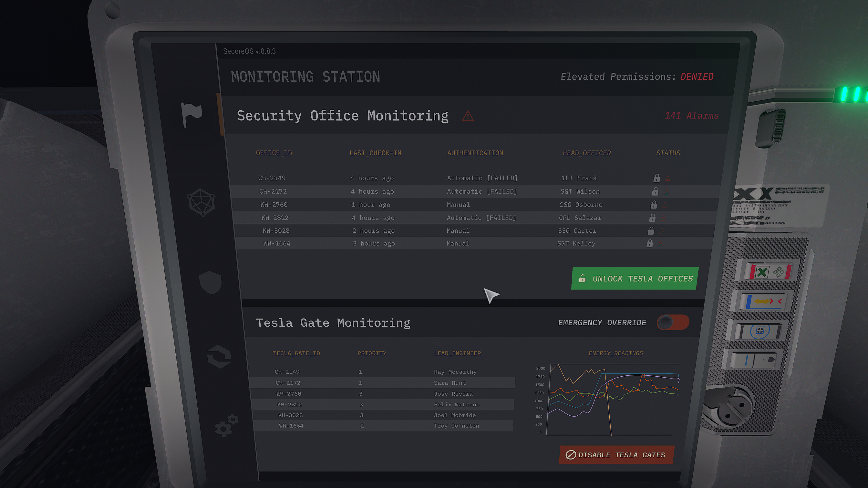Select office KH-2812 in security table
This screenshot has height=488, width=868.
point(275,218)
